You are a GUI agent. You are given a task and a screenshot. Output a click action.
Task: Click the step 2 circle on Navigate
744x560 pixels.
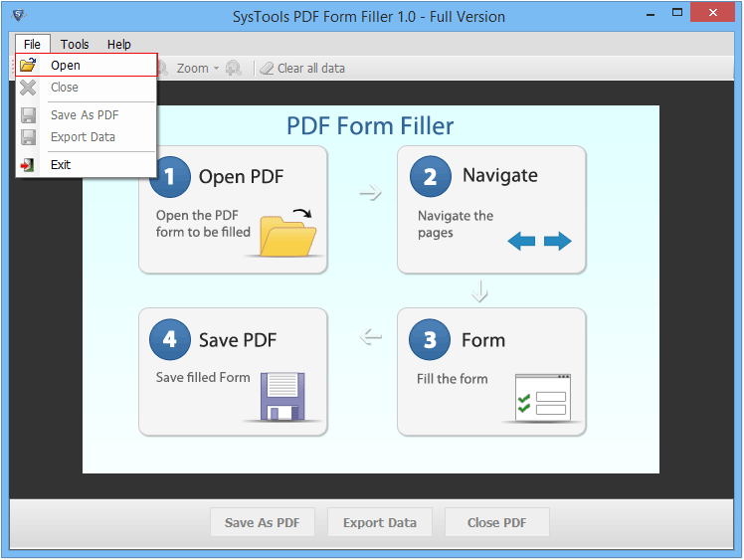430,176
